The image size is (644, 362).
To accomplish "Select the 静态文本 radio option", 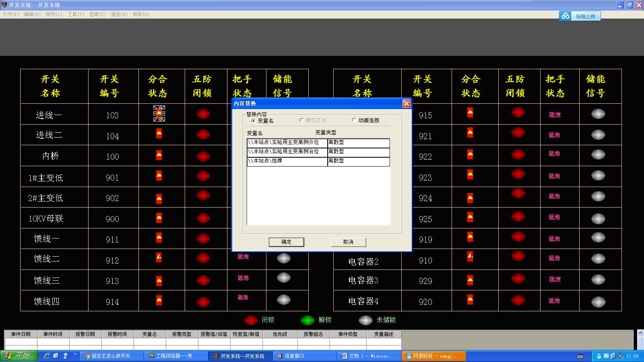I will tap(301, 120).
